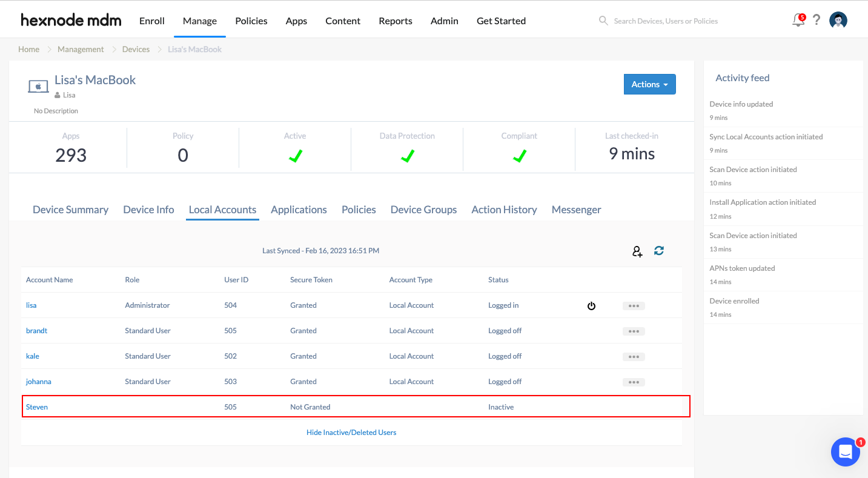Image resolution: width=868 pixels, height=478 pixels.
Task: Open the more options button for kale
Action: pos(634,357)
